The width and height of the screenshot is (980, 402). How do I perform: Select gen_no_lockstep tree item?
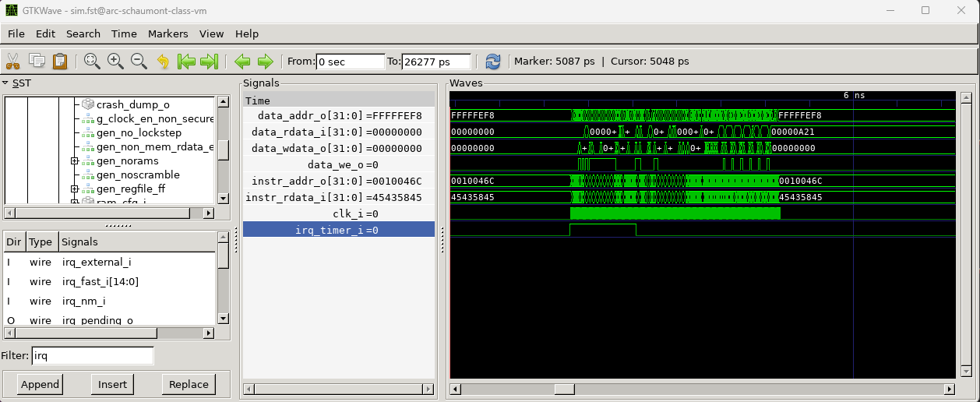[x=139, y=132]
